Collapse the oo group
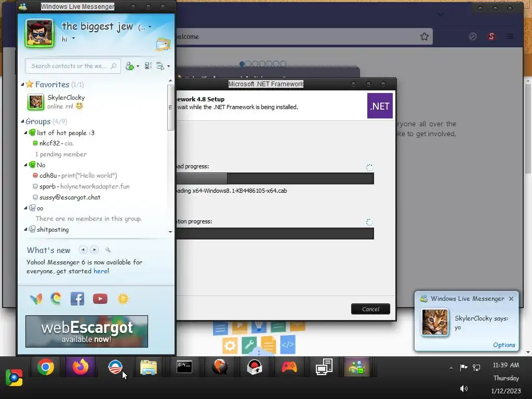 pos(25,208)
